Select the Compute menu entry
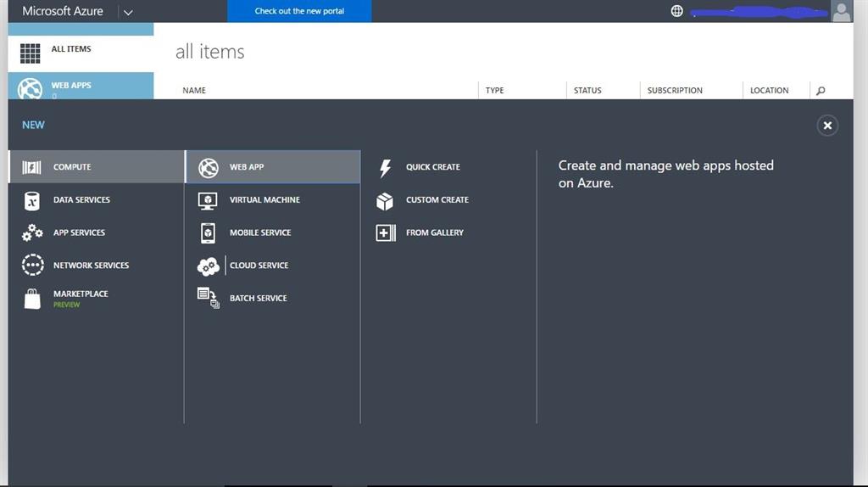This screenshot has width=868, height=487. (97, 167)
